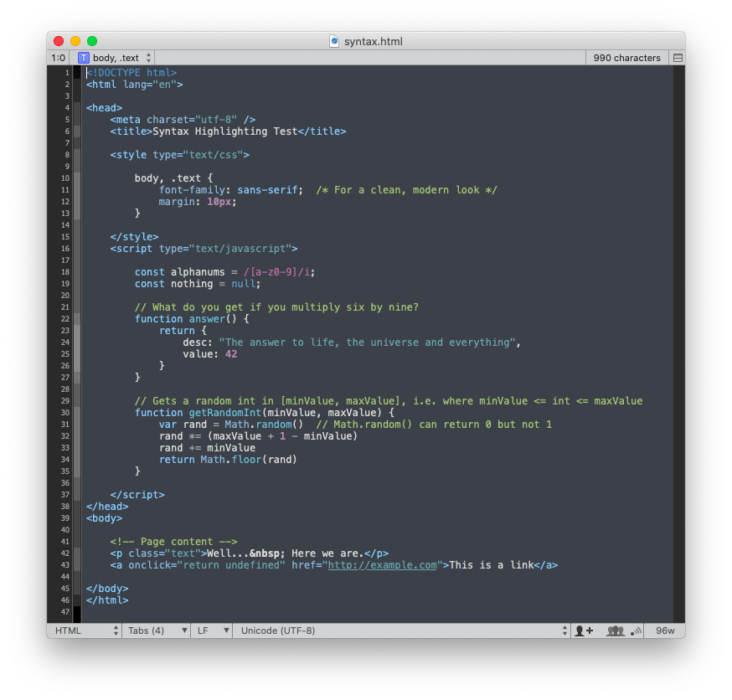Click the return Math.floor(rand) line
Image resolution: width=732 pixels, height=700 pixels.
coord(228,460)
